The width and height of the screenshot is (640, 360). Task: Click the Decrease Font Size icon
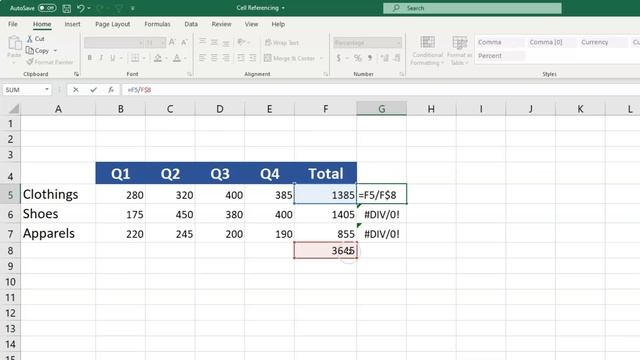click(x=184, y=42)
